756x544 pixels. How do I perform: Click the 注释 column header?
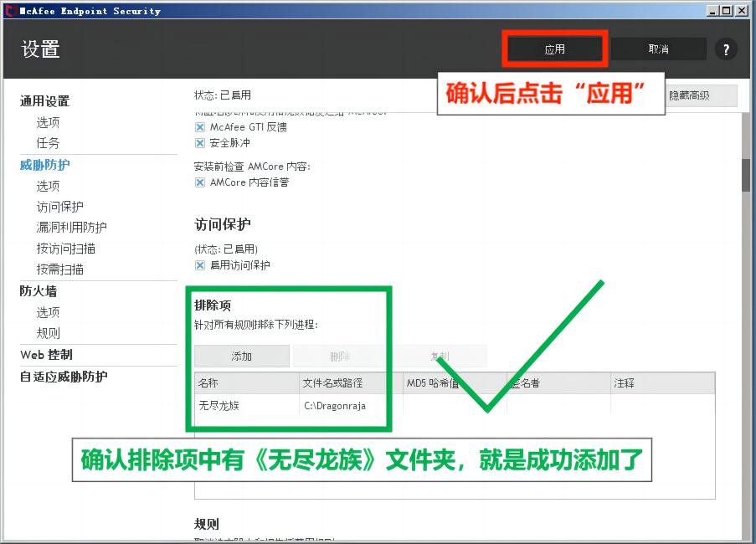pos(662,383)
